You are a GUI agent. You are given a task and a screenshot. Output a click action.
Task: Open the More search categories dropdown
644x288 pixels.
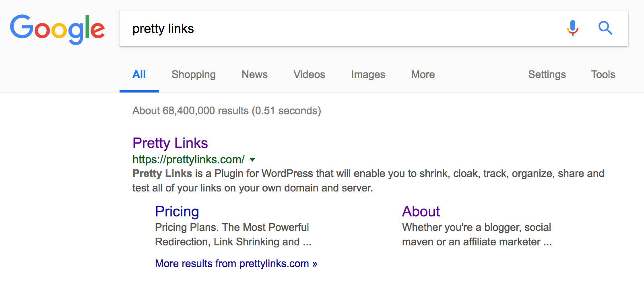point(422,74)
